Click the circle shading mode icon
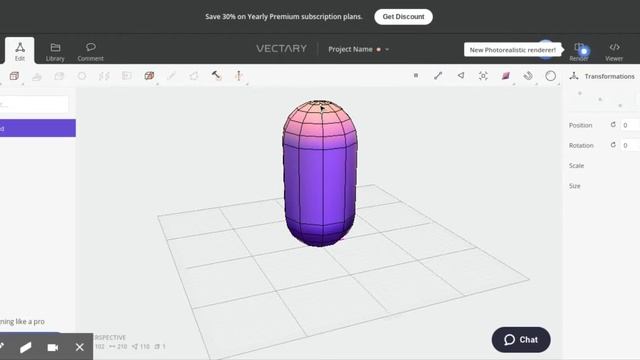This screenshot has height=360, width=640. pos(551,76)
